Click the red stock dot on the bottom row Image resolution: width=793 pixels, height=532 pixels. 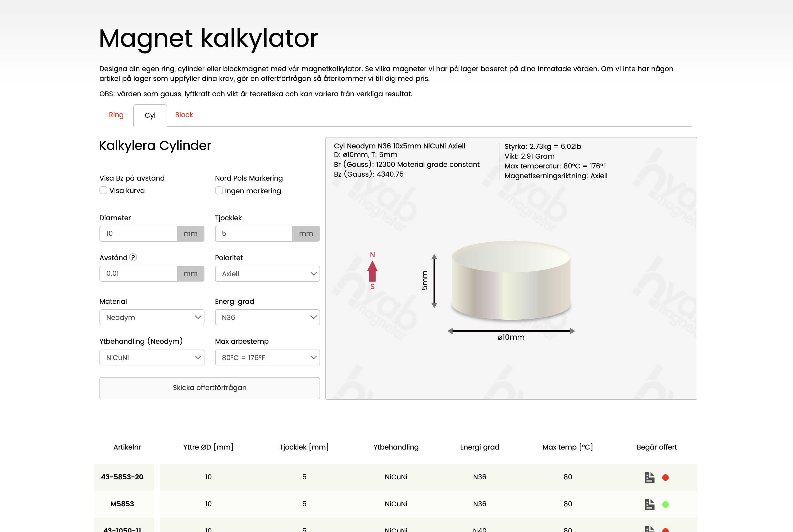(x=666, y=529)
